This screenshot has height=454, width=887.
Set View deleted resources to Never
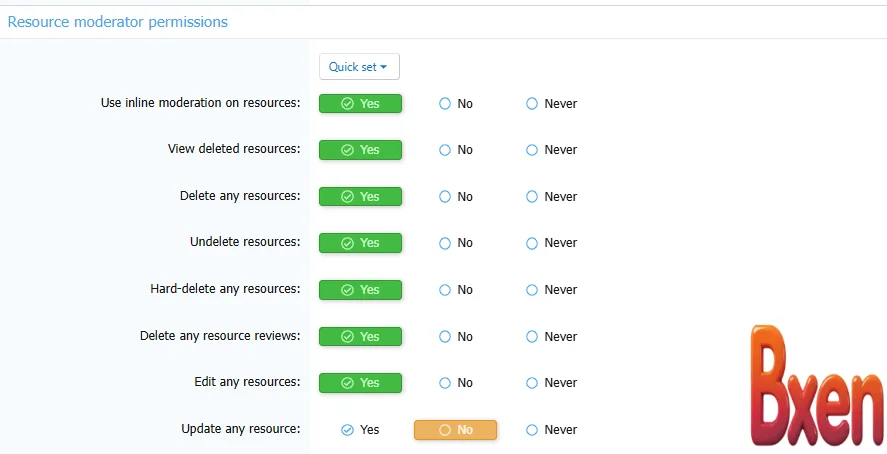click(x=551, y=150)
